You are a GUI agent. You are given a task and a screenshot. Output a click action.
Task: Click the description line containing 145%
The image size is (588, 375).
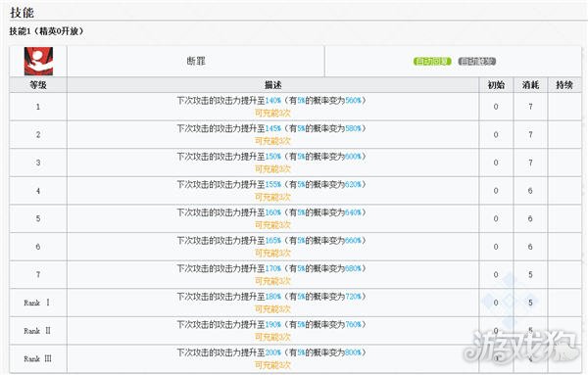click(271, 128)
